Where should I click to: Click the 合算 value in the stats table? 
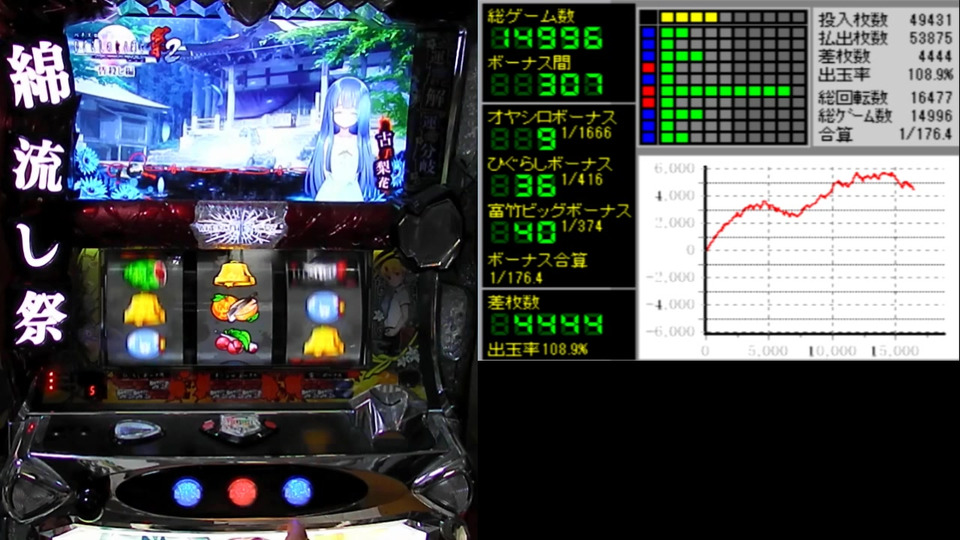(925, 134)
